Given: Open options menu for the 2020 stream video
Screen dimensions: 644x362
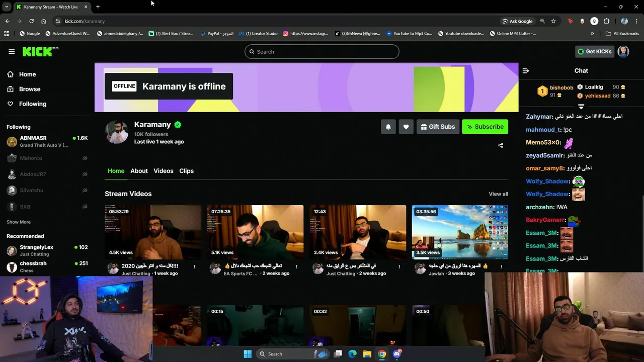Looking at the screenshot, I should click(x=194, y=267).
